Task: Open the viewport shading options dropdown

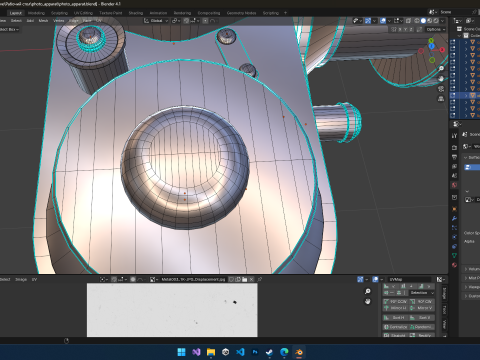Action: coord(443,21)
